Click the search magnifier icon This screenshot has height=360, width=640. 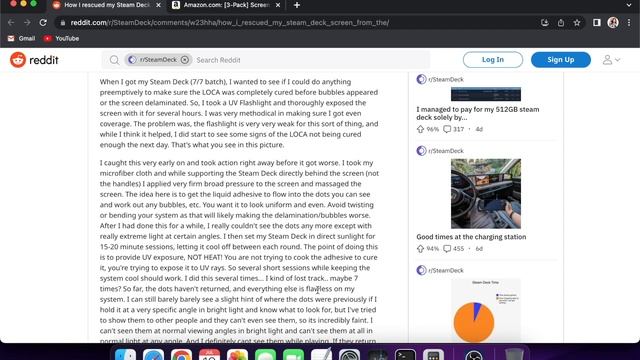point(114,60)
